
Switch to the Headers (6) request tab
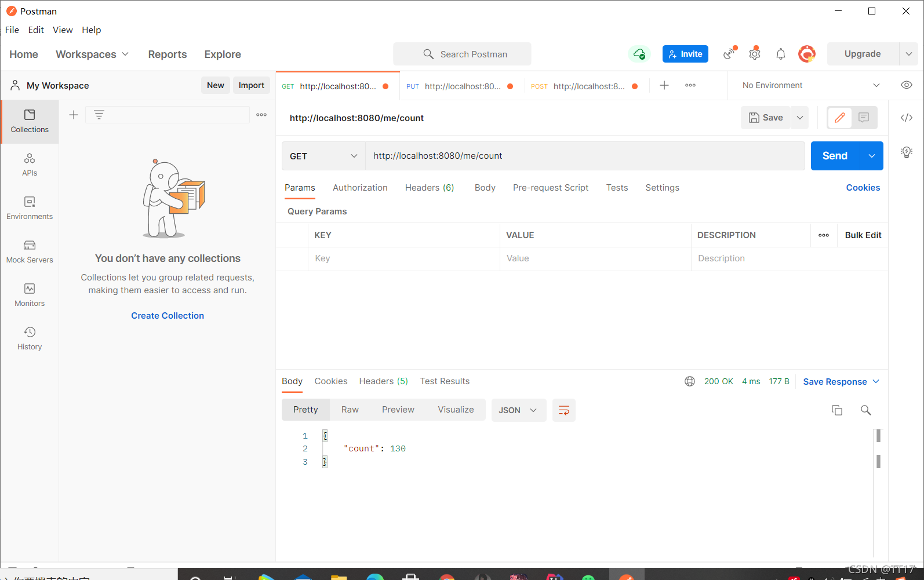430,188
